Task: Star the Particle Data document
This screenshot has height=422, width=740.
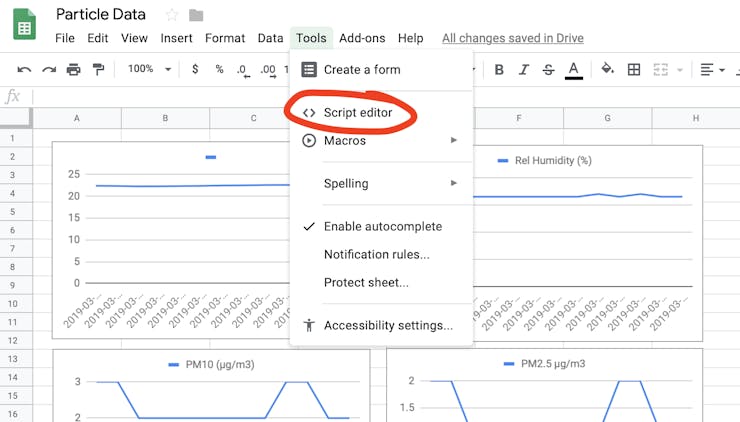Action: [171, 15]
